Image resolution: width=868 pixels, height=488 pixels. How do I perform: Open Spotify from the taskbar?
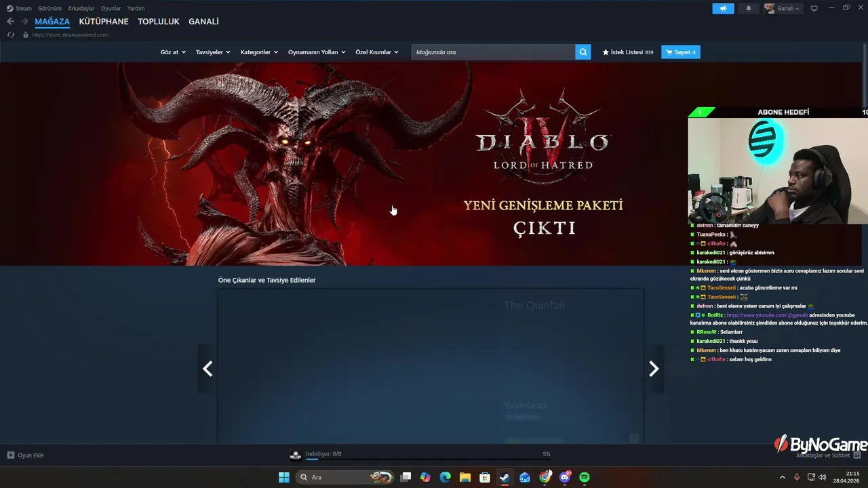pyautogui.click(x=585, y=477)
